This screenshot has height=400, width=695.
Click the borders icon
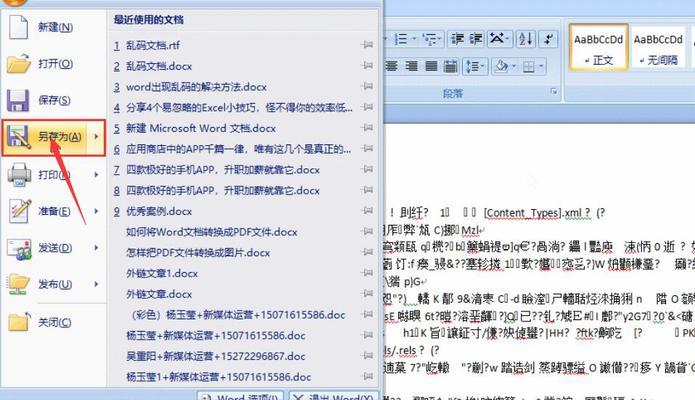point(528,67)
